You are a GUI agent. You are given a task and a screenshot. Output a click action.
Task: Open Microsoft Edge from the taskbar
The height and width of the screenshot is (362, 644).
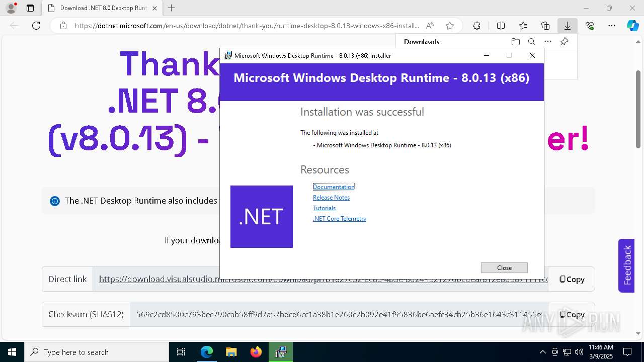coord(207,352)
